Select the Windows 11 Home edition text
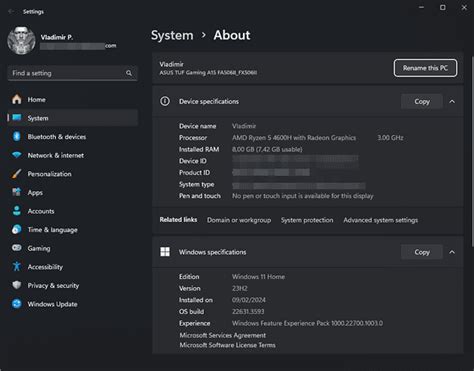This screenshot has width=474, height=371. click(x=258, y=277)
